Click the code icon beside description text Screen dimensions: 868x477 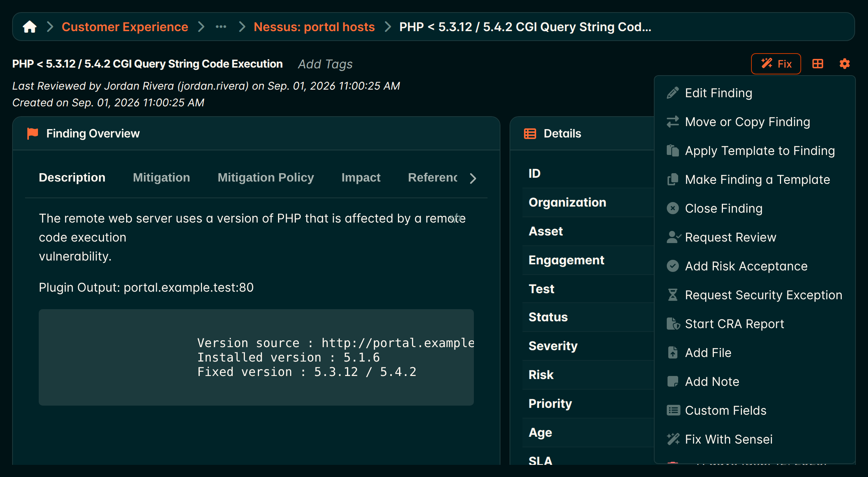click(456, 218)
